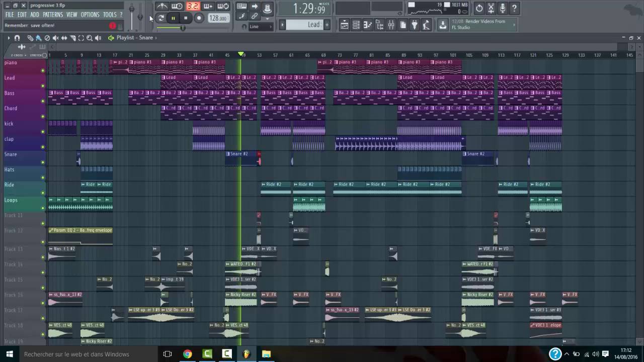644x362 pixels.
Task: Mute the Snare track
Action: [43, 162]
